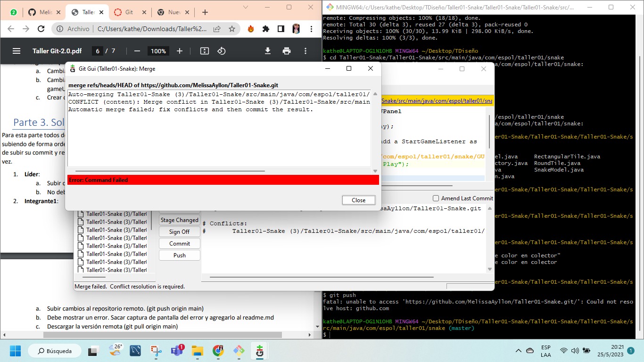Print the PDF document
Viewport: 644px width, 362px height.
[287, 51]
